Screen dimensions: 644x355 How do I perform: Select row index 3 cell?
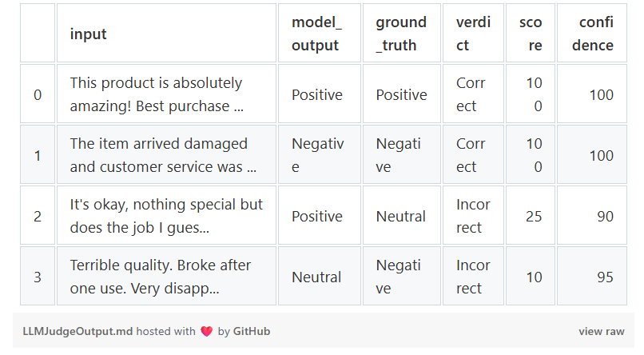[x=38, y=277]
